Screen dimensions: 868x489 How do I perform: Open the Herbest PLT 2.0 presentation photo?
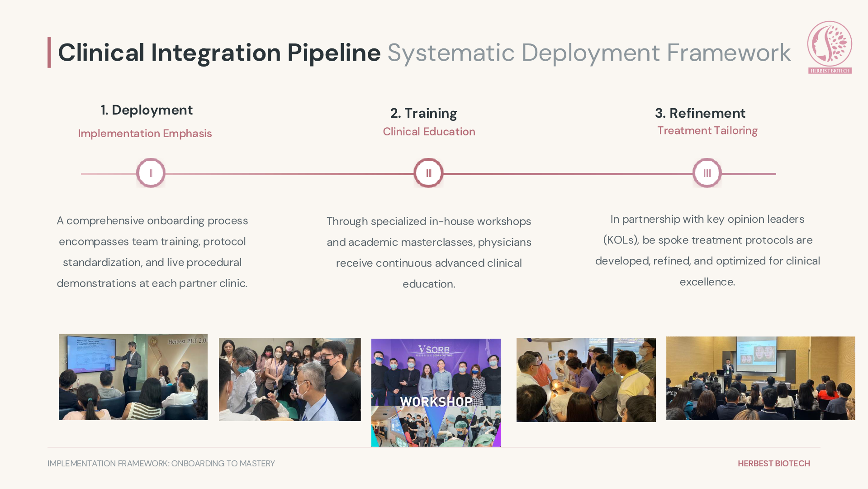click(x=133, y=377)
